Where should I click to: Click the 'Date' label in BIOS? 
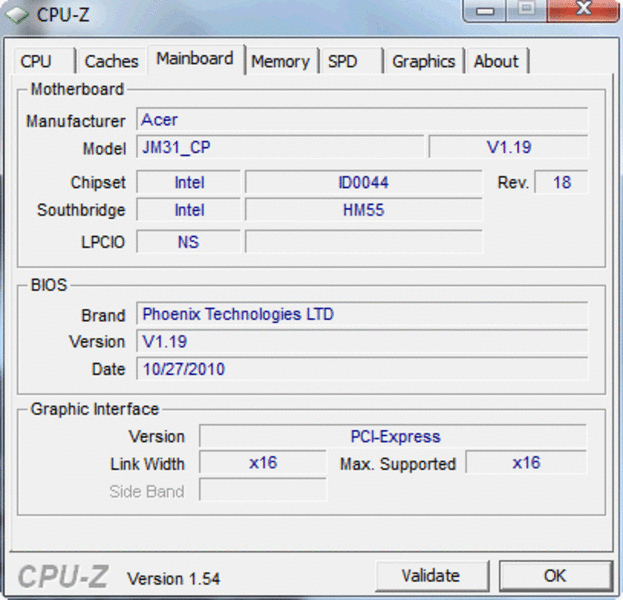pyautogui.click(x=108, y=369)
